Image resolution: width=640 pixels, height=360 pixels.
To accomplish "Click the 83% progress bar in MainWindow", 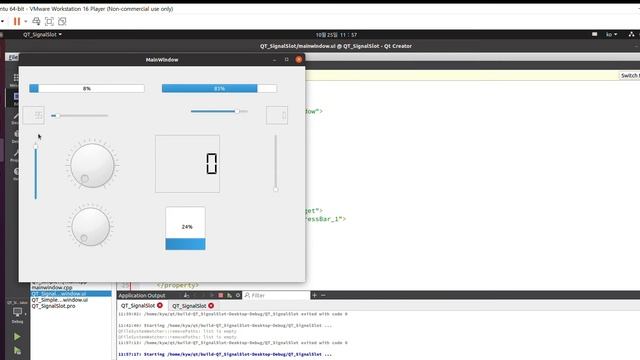I will click(219, 88).
